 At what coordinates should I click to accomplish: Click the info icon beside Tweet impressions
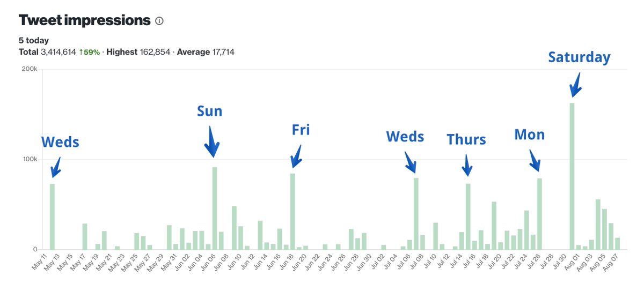pos(159,21)
